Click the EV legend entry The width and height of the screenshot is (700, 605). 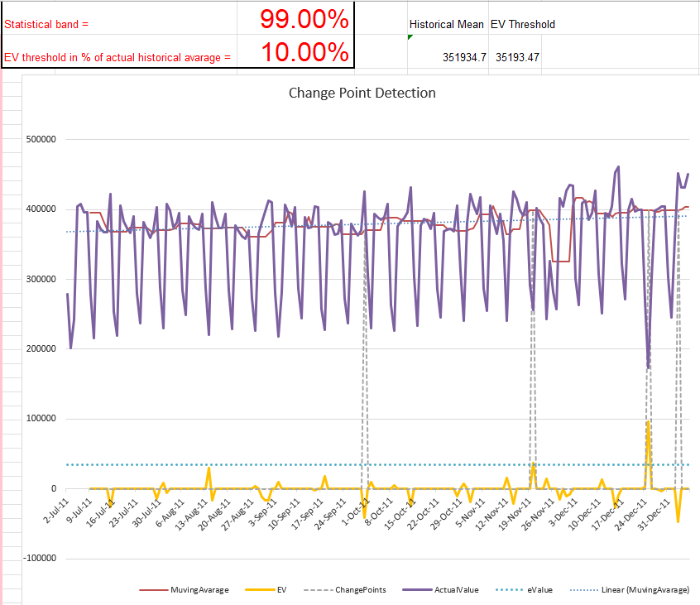click(x=266, y=590)
